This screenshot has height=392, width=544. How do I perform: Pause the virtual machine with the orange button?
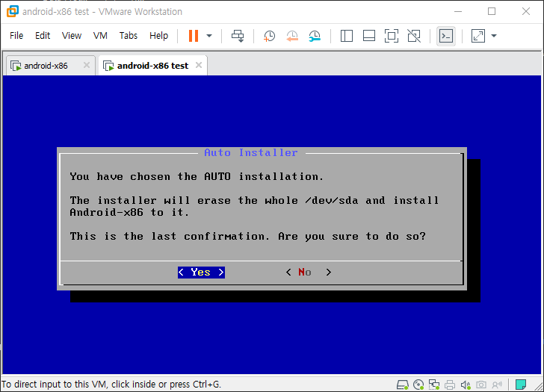point(194,36)
